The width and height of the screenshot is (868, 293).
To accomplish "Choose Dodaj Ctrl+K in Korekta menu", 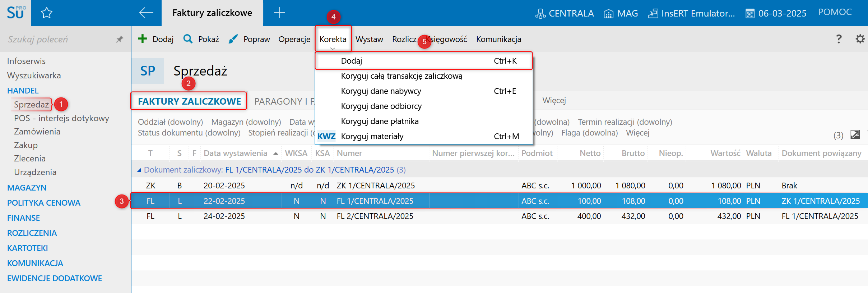I will pyautogui.click(x=424, y=61).
